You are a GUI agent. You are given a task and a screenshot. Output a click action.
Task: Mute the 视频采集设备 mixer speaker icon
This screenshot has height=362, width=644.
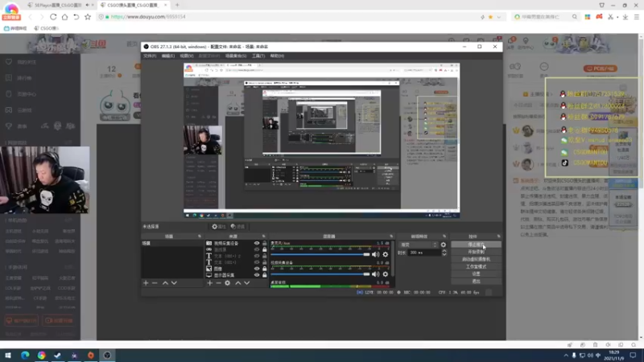click(x=375, y=274)
